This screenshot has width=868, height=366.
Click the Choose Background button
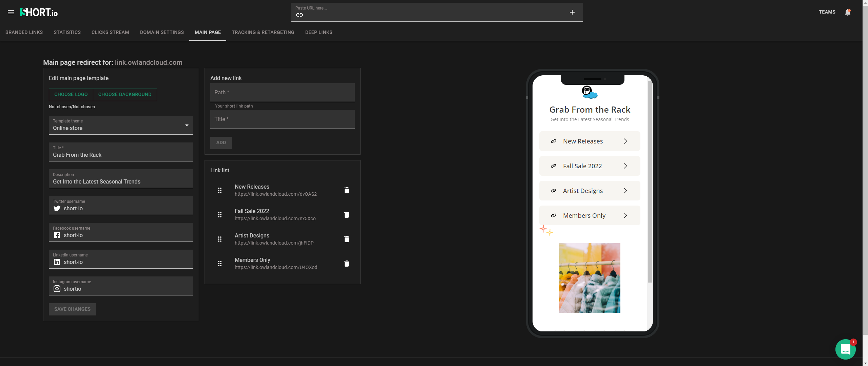[x=125, y=95]
